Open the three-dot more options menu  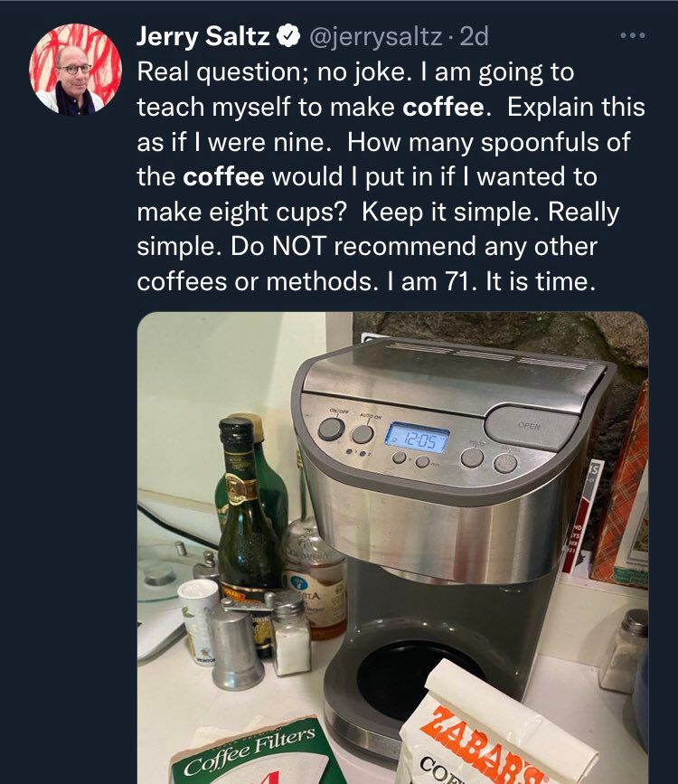pos(633,35)
